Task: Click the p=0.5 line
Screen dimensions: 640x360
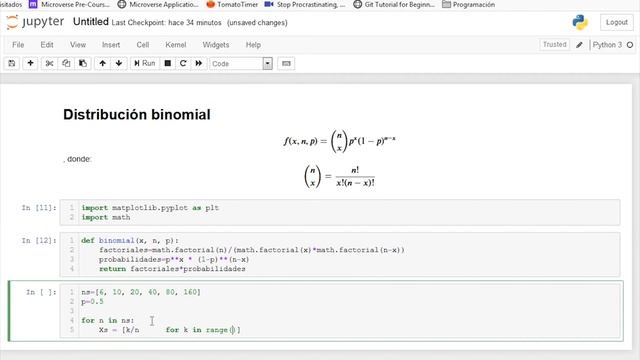Action: click(x=92, y=302)
